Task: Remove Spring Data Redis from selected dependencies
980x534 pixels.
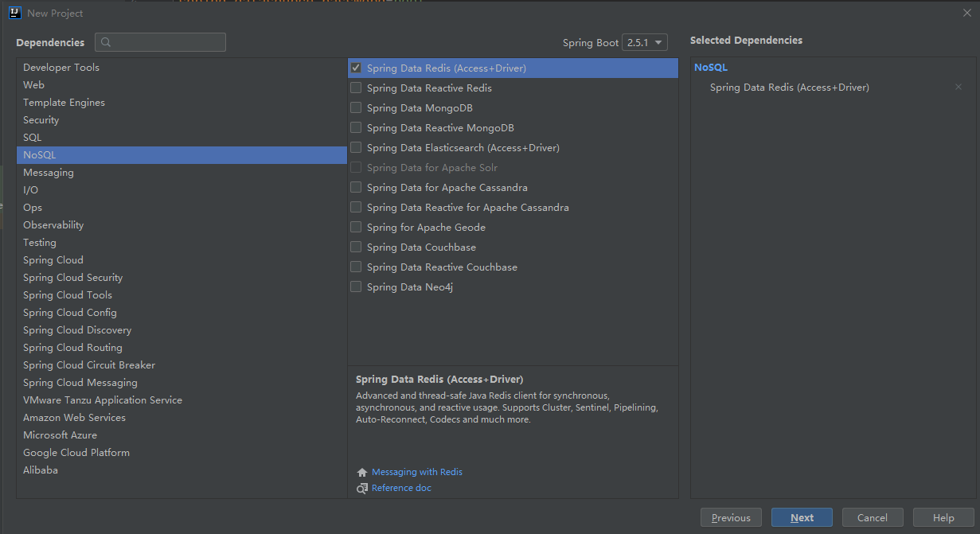Action: coord(959,88)
